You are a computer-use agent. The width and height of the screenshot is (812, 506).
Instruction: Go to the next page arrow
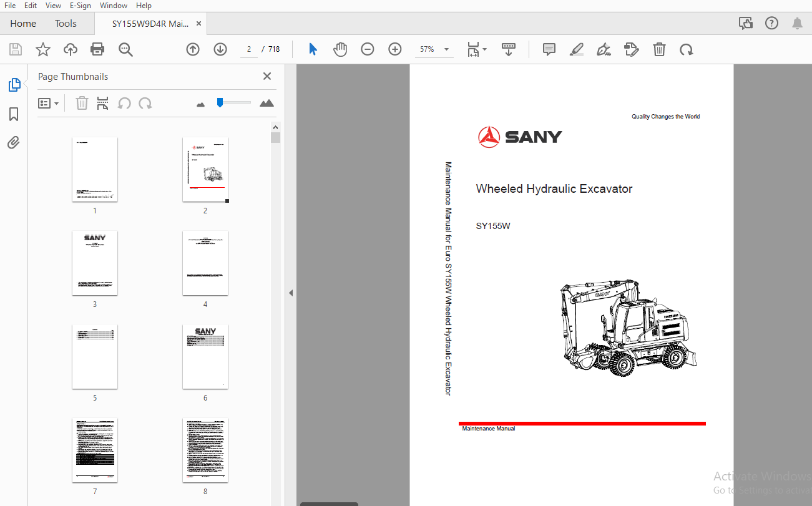(x=220, y=49)
